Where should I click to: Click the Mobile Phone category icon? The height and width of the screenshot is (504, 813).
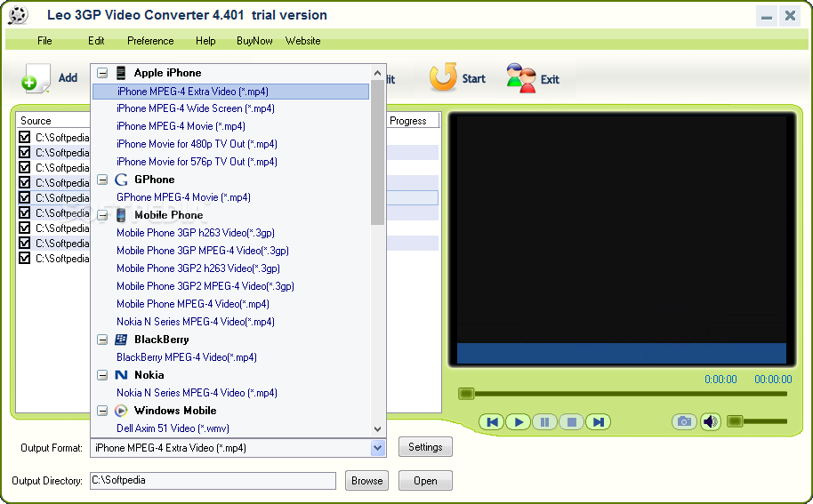(121, 215)
